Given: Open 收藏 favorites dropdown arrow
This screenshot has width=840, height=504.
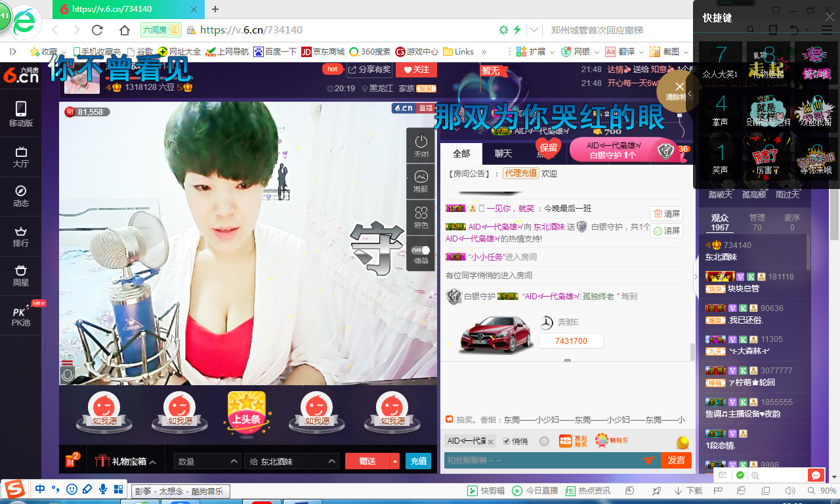Looking at the screenshot, I should [x=62, y=51].
